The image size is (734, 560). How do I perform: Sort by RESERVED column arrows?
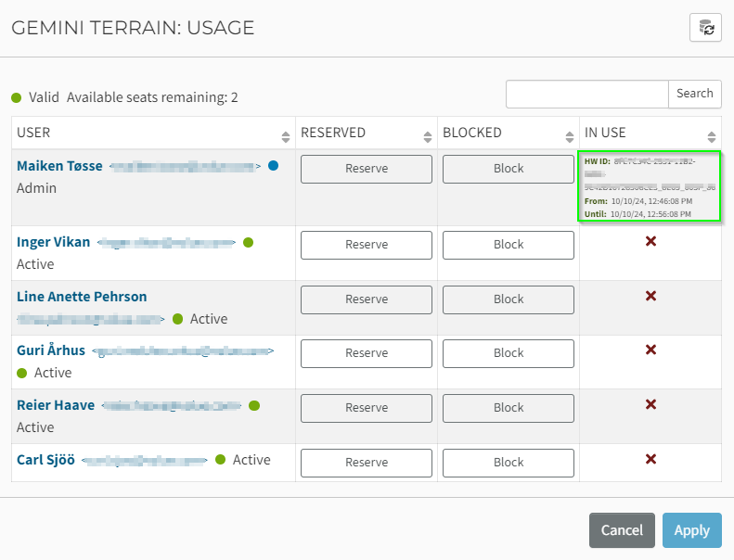point(428,136)
